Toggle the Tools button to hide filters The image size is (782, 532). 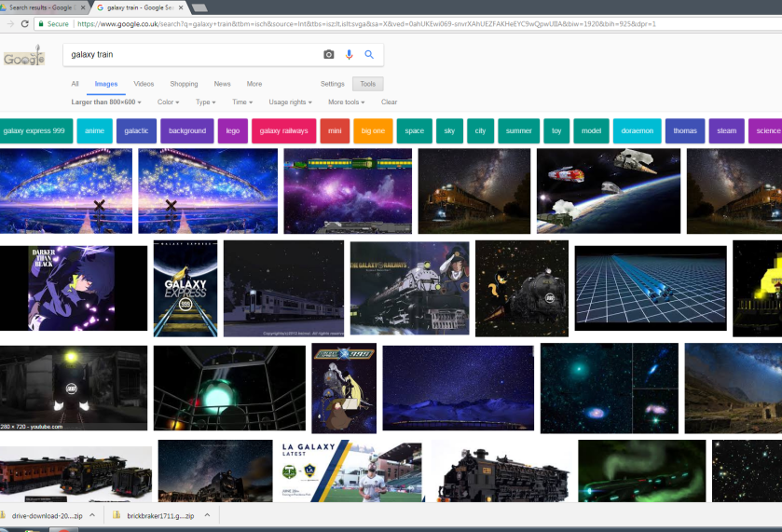[x=367, y=84]
